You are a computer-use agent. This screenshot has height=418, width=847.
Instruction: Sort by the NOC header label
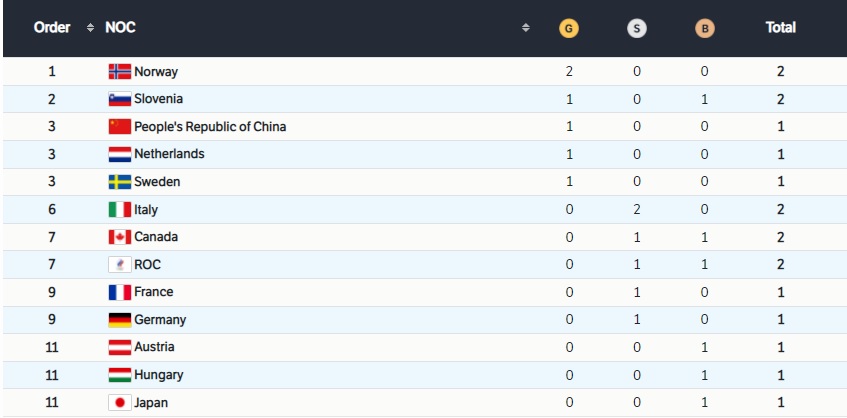(x=120, y=28)
